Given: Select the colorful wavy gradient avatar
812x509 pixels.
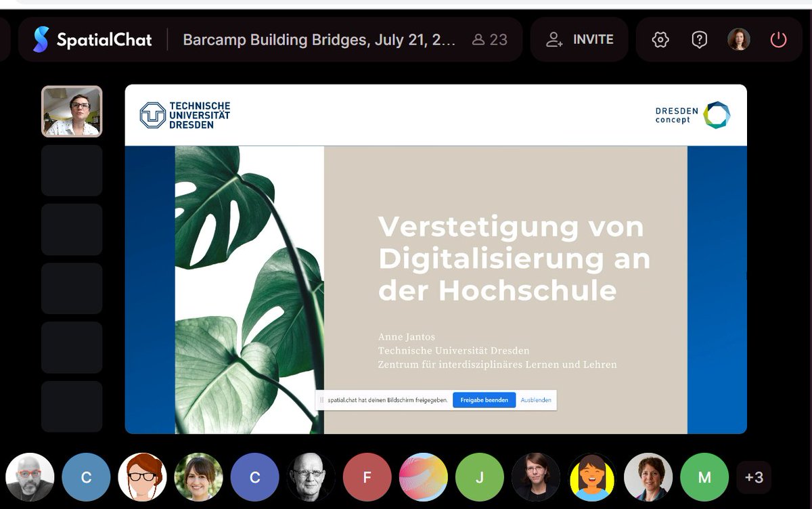Looking at the screenshot, I should 423,477.
